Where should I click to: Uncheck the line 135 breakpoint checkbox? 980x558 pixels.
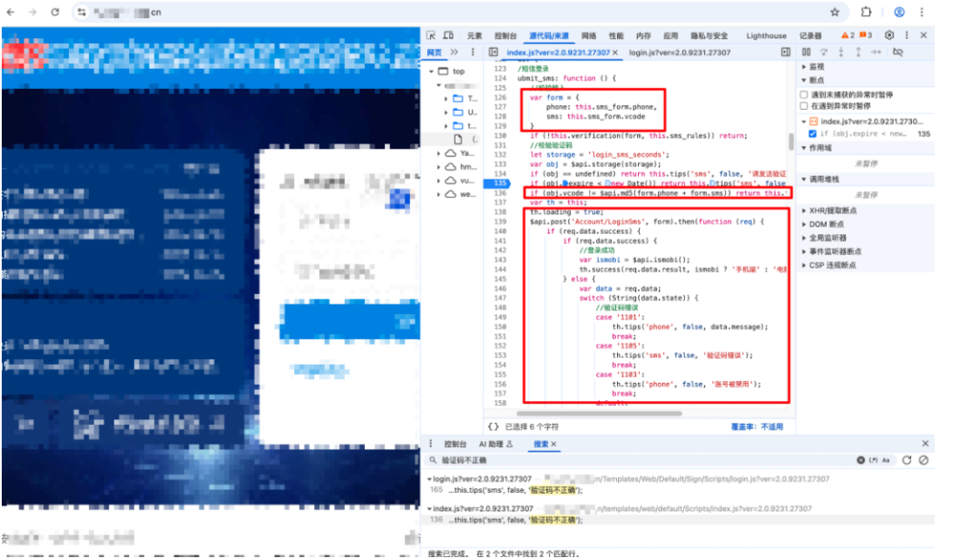[x=812, y=133]
